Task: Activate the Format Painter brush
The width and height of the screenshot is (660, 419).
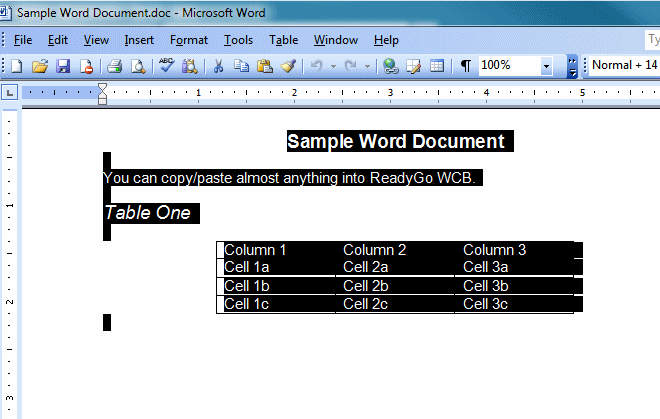Action: 288,66
